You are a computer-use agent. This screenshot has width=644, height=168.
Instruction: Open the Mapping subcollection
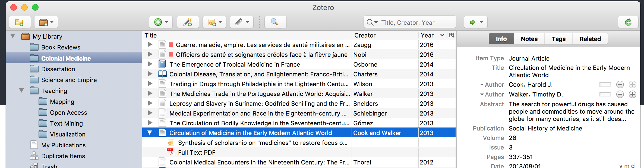[x=62, y=102]
